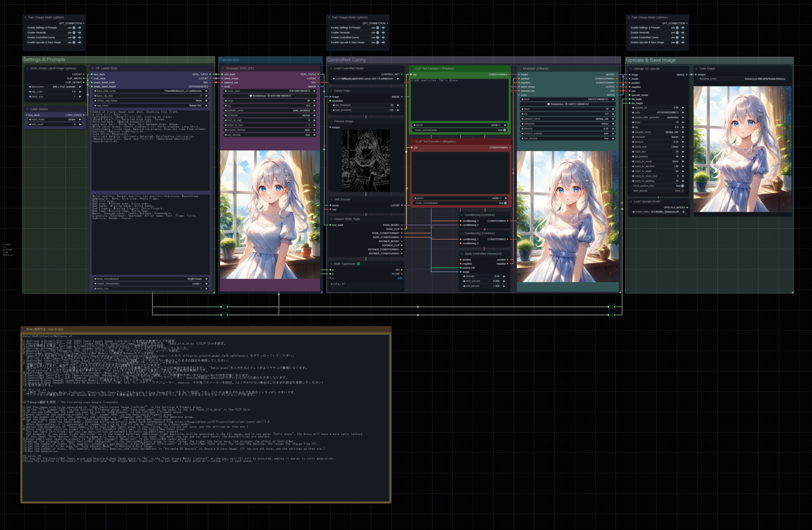
Task: Click the green status icon on Math Expression node
Action: [359, 263]
